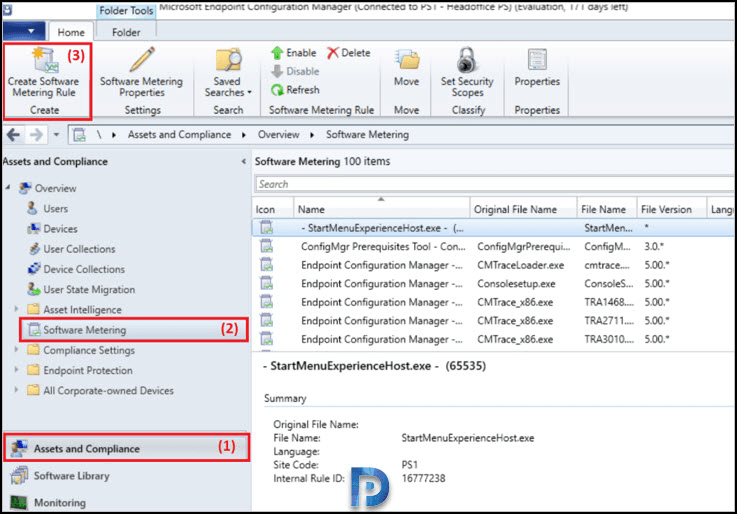The image size is (737, 514).
Task: Open the Properties sheet icon in ribbon
Action: pos(537,60)
